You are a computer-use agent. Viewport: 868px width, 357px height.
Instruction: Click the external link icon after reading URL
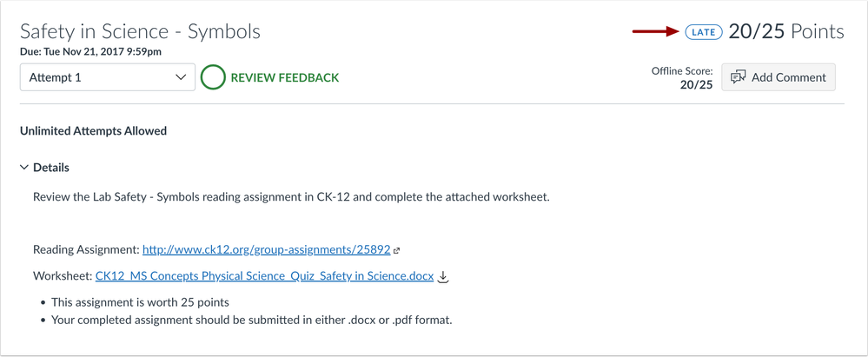pos(397,250)
